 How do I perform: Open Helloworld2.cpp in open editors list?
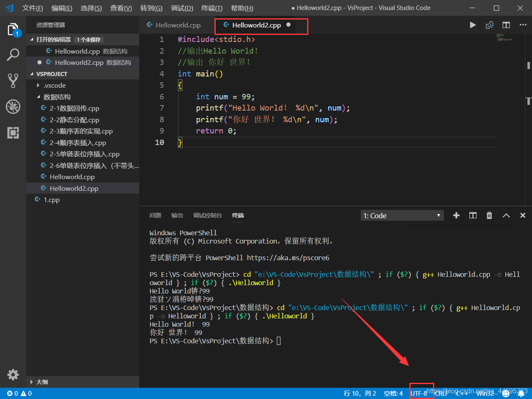pyautogui.click(x=83, y=62)
